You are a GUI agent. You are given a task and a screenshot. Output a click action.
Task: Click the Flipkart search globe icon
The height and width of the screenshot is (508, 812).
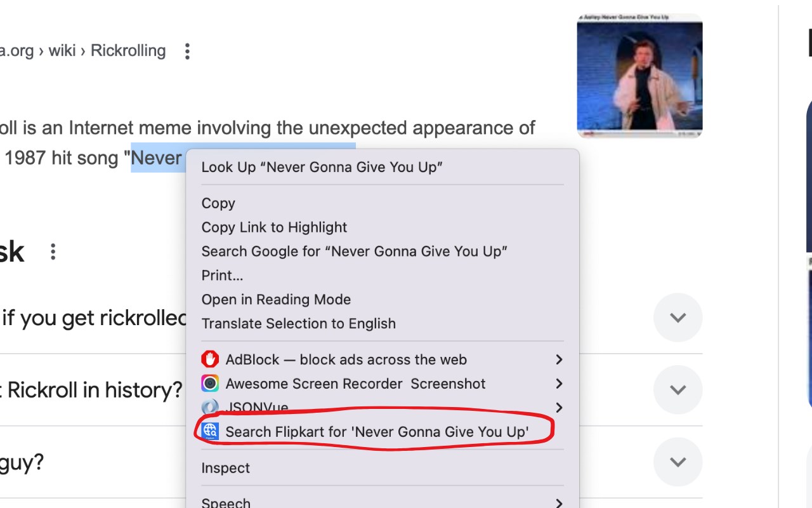coord(210,432)
